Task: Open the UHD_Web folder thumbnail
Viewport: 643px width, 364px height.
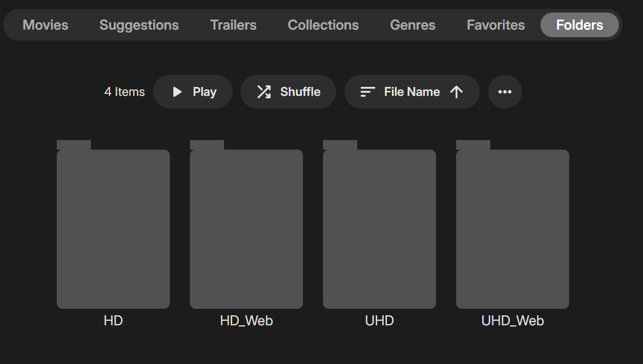Action: pyautogui.click(x=512, y=224)
